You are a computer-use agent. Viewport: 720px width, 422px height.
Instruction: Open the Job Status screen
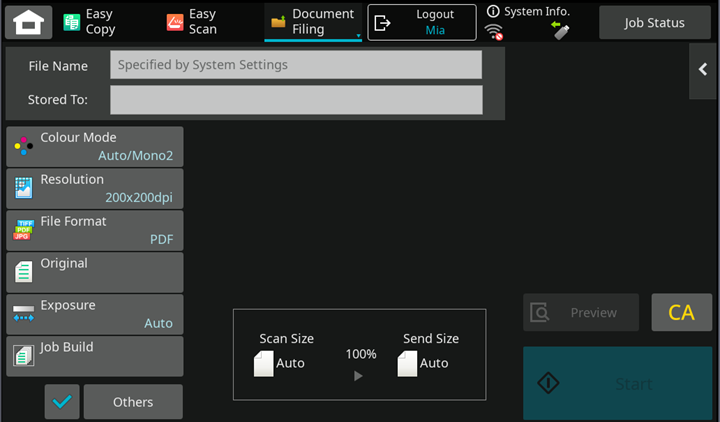[654, 22]
